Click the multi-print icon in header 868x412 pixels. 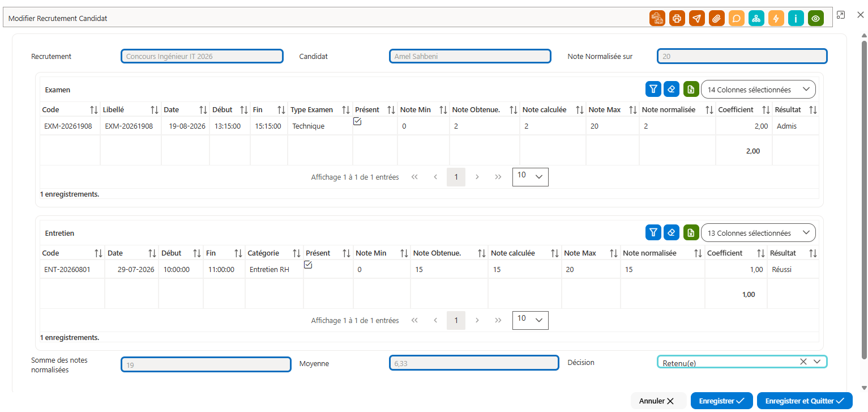[x=657, y=18]
